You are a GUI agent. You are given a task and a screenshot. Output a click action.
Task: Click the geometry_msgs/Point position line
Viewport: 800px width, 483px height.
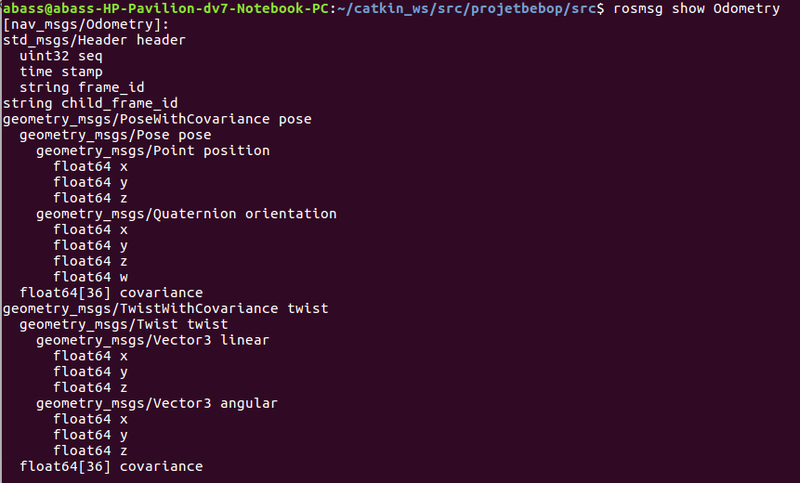click(153, 151)
